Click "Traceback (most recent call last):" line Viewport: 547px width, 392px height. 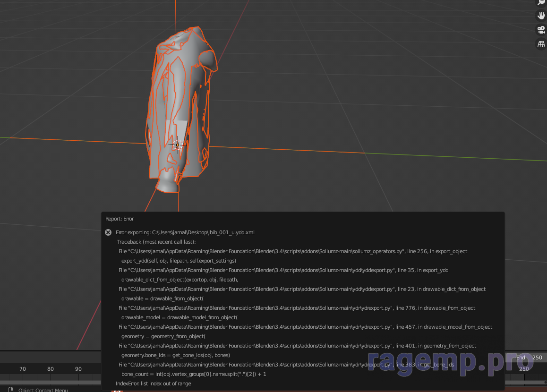tap(156, 242)
